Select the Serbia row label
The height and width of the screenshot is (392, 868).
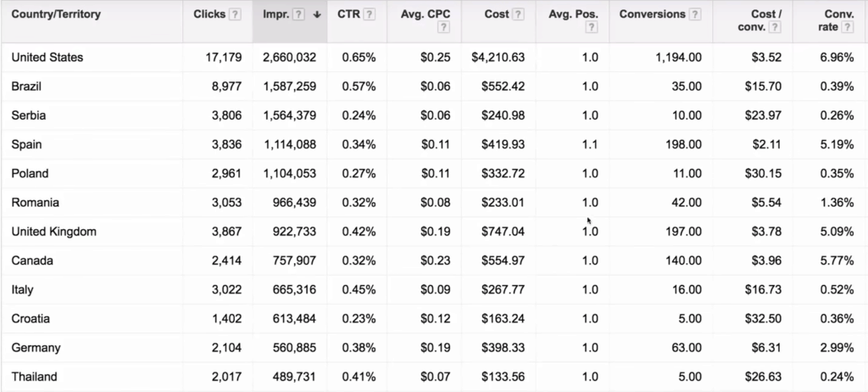click(28, 115)
